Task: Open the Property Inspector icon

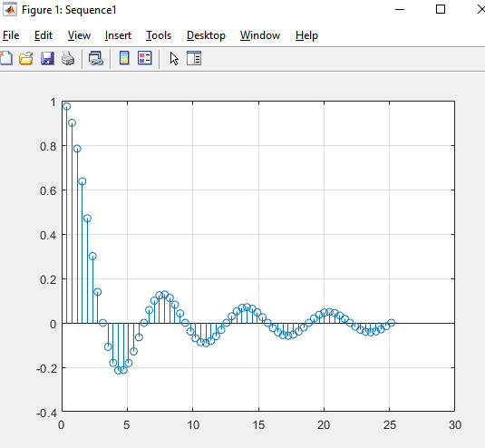Action: (194, 58)
